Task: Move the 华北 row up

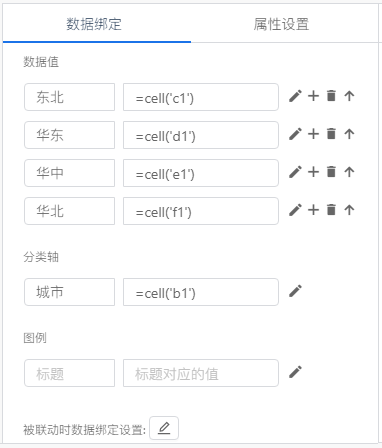Action: pos(349,210)
